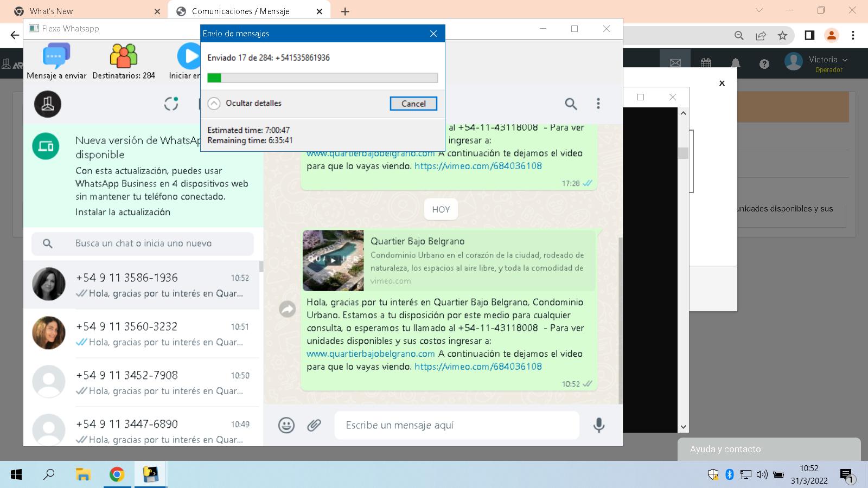The height and width of the screenshot is (488, 868).
Task: Focus the Busca un chat search field
Action: click(143, 243)
